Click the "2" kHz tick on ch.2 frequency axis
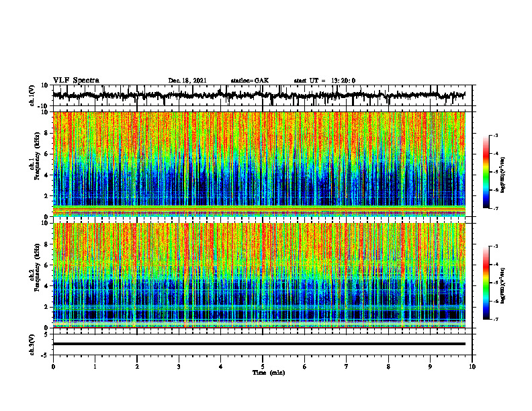 point(47,307)
